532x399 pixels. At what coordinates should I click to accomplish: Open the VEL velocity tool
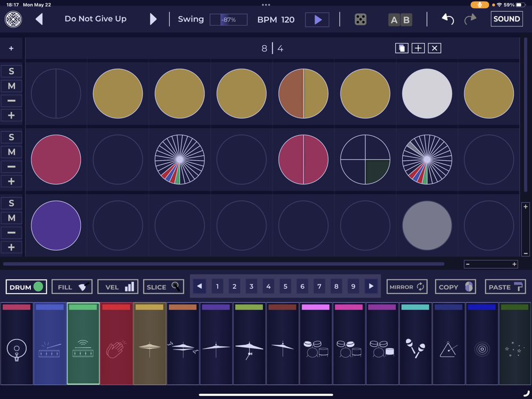[x=118, y=287]
